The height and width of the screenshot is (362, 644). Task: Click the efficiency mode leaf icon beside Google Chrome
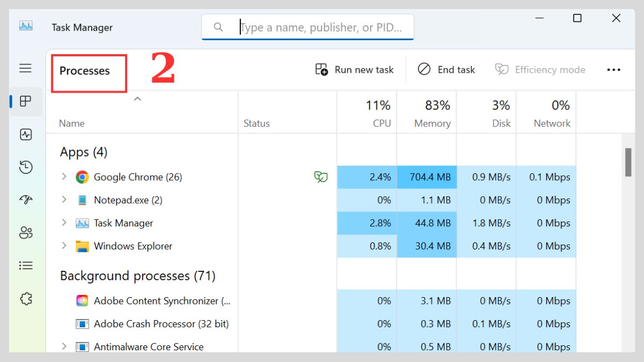[x=320, y=176]
